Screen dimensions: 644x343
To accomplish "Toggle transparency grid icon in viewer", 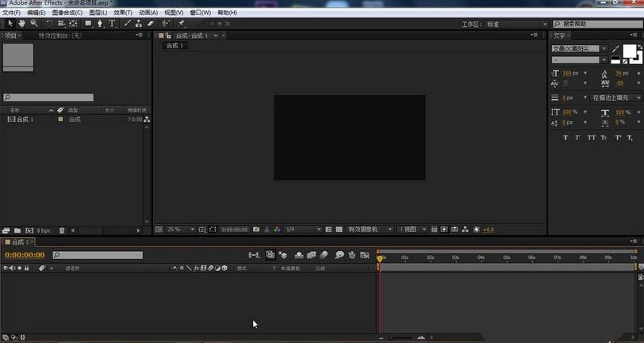I will 339,230.
